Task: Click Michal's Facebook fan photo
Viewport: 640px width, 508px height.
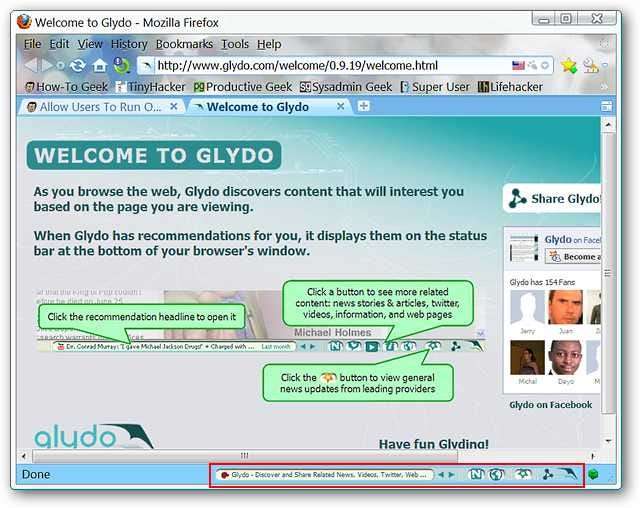Action: pos(527,357)
